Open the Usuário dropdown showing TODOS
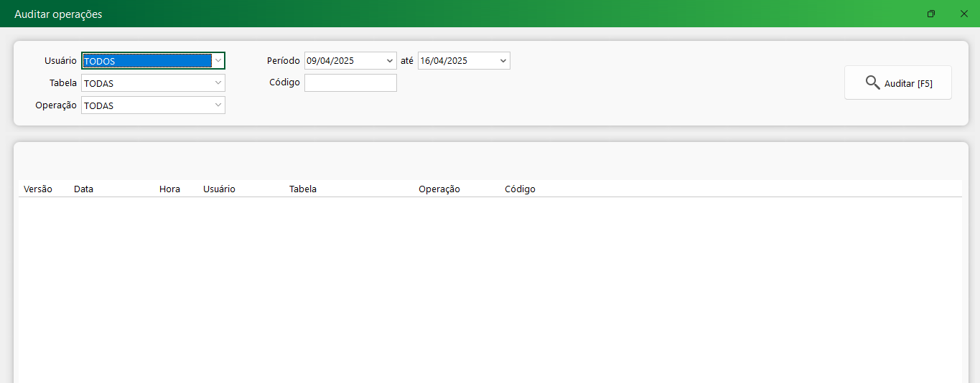Screen dimensions: 980x383 coord(218,61)
